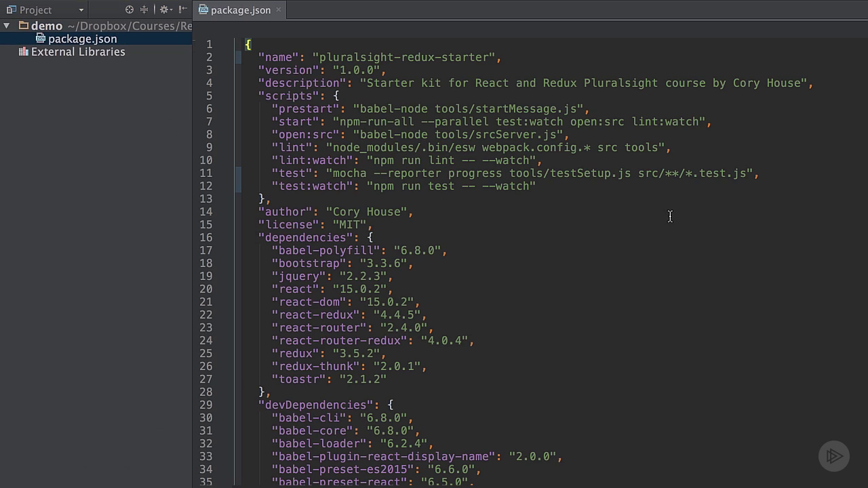This screenshot has width=868, height=488.
Task: Close the package.json editor tab
Action: 279,9
